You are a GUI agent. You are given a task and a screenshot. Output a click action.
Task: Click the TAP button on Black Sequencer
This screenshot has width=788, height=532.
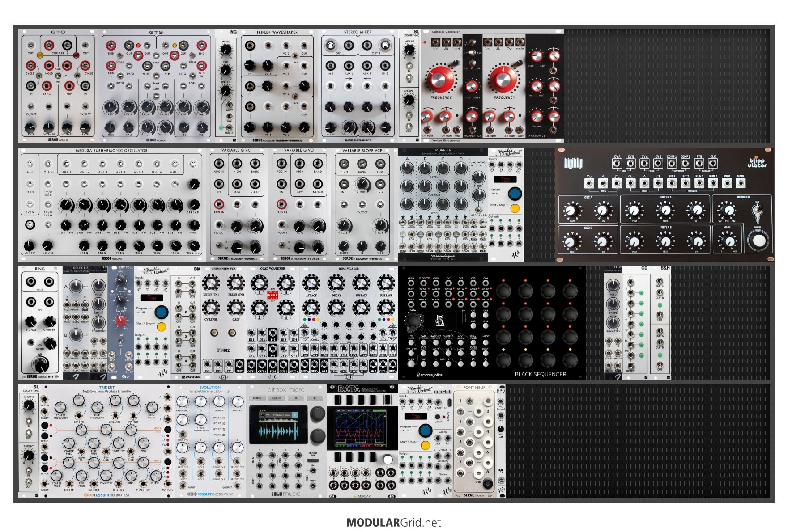(x=423, y=364)
